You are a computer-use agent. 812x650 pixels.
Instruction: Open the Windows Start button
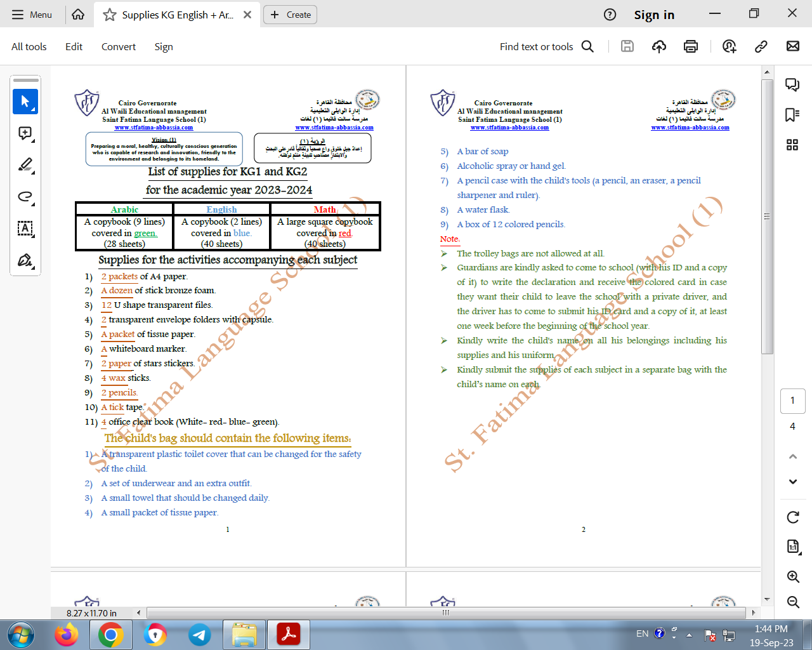(x=20, y=635)
